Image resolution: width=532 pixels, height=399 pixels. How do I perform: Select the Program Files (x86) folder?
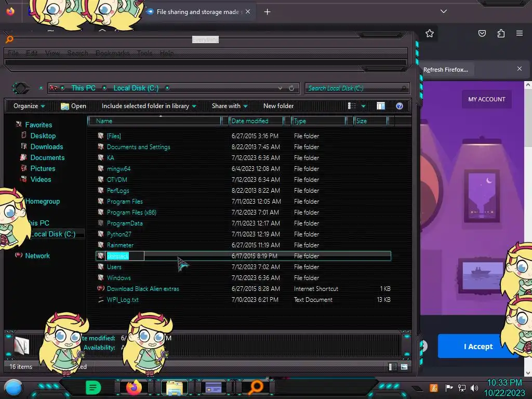[131, 212]
